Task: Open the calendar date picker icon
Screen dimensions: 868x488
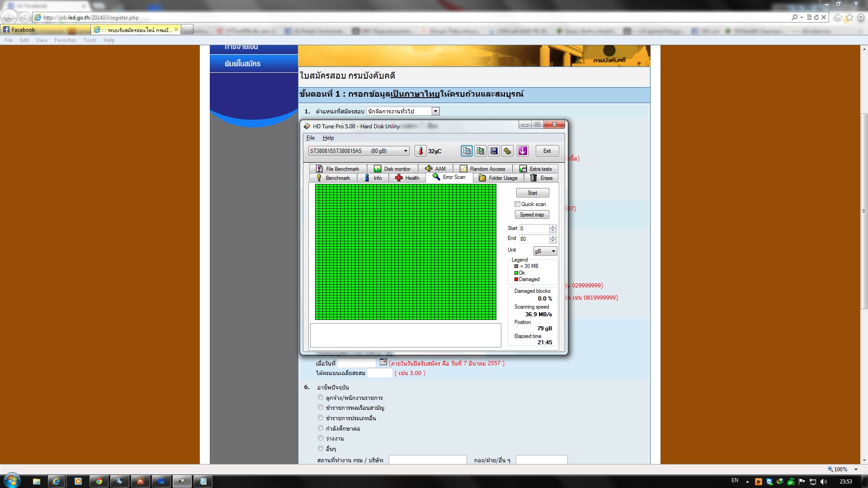Action: click(383, 362)
